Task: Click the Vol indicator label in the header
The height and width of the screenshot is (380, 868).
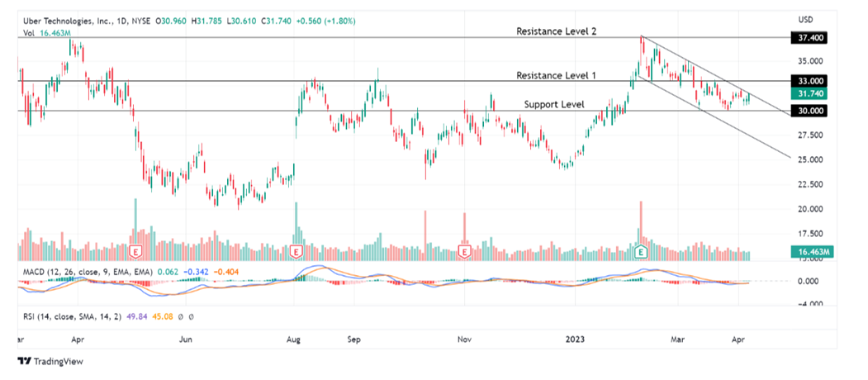Action: point(29,33)
